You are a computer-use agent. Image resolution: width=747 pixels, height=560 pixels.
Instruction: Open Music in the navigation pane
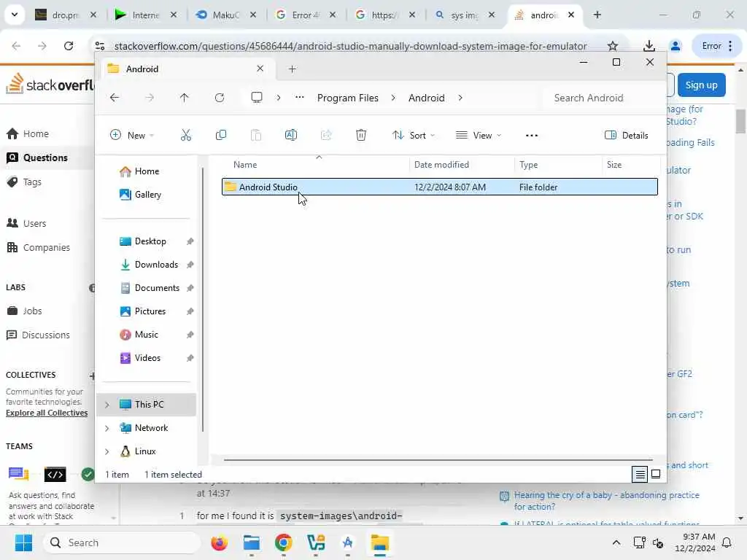pos(146,335)
